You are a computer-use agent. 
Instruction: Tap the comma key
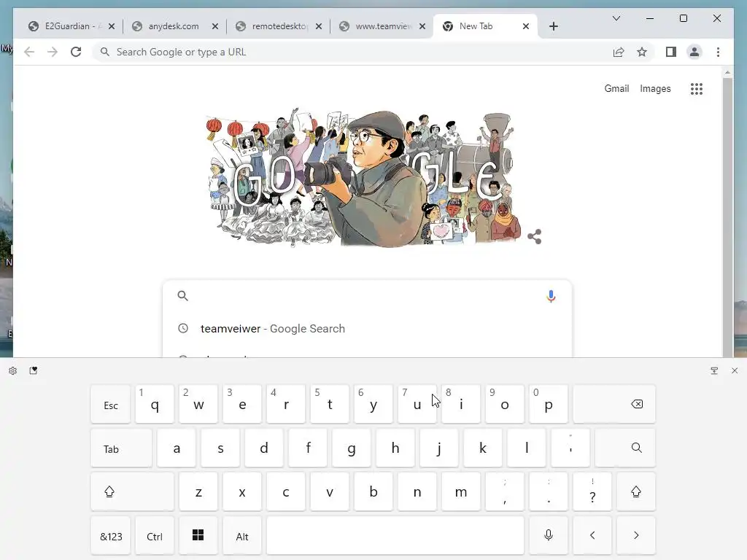tap(505, 491)
